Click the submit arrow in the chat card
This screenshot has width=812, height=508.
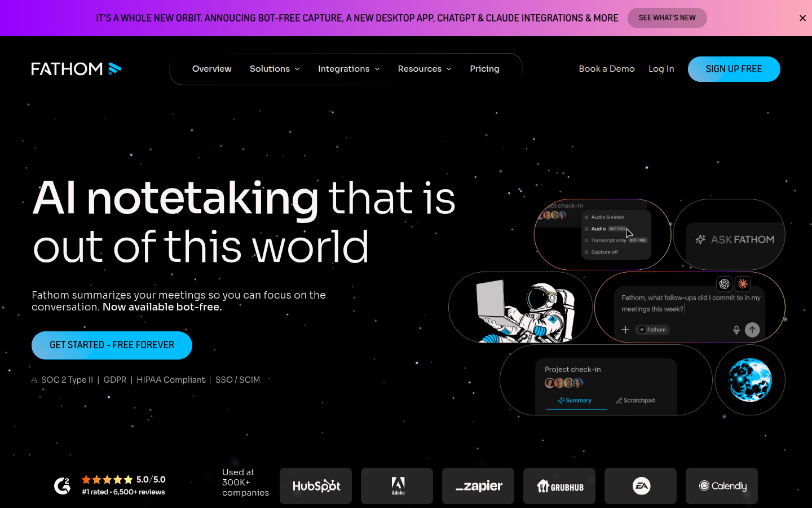pos(752,330)
